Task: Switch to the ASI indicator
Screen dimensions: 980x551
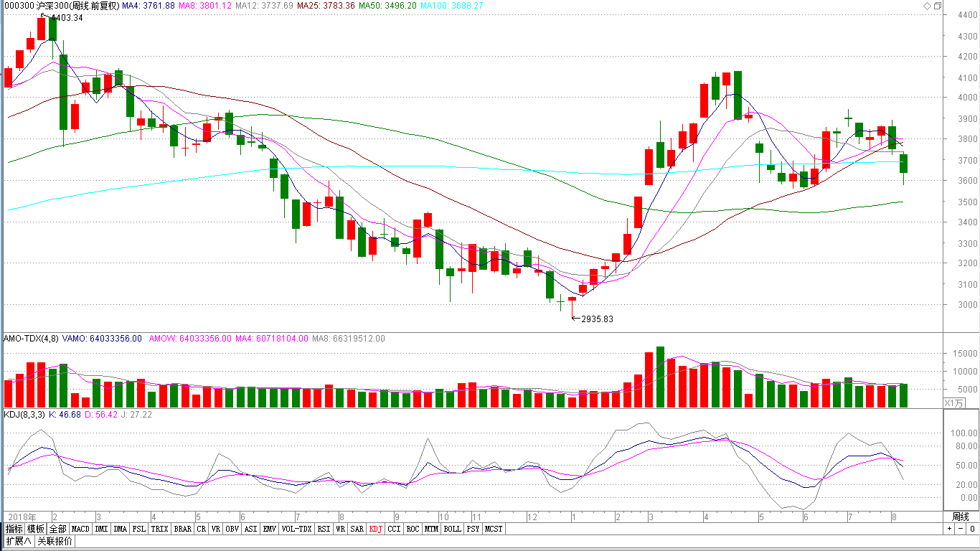Action: click(250, 529)
